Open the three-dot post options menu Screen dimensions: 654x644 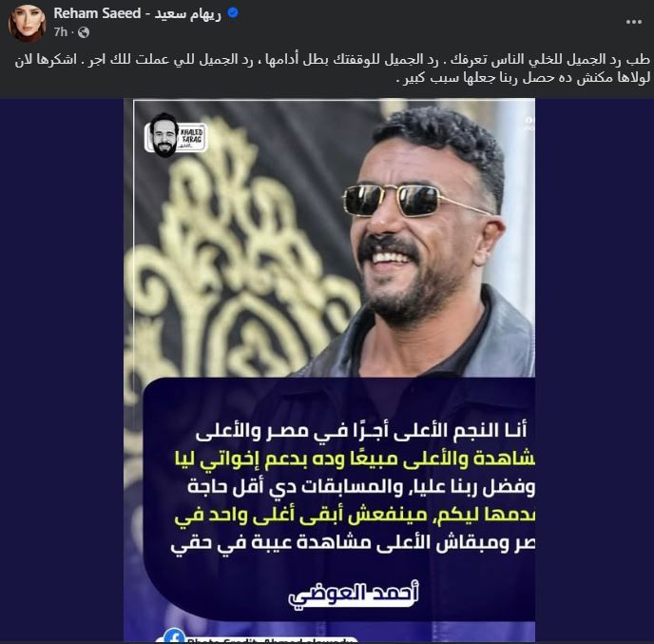[x=633, y=22]
